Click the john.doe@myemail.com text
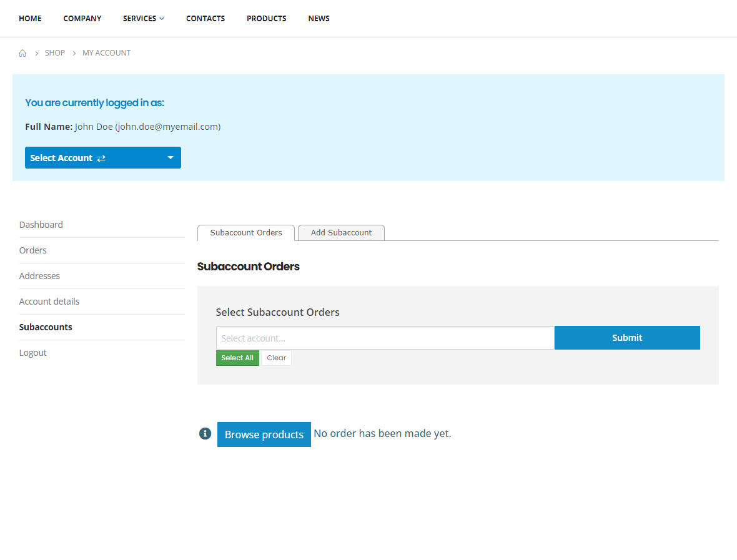 [168, 127]
